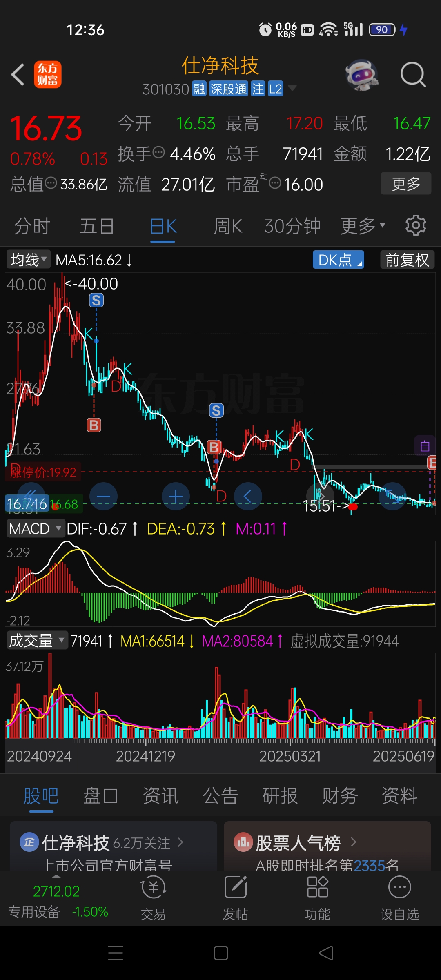Tap Android home square button

(220, 953)
